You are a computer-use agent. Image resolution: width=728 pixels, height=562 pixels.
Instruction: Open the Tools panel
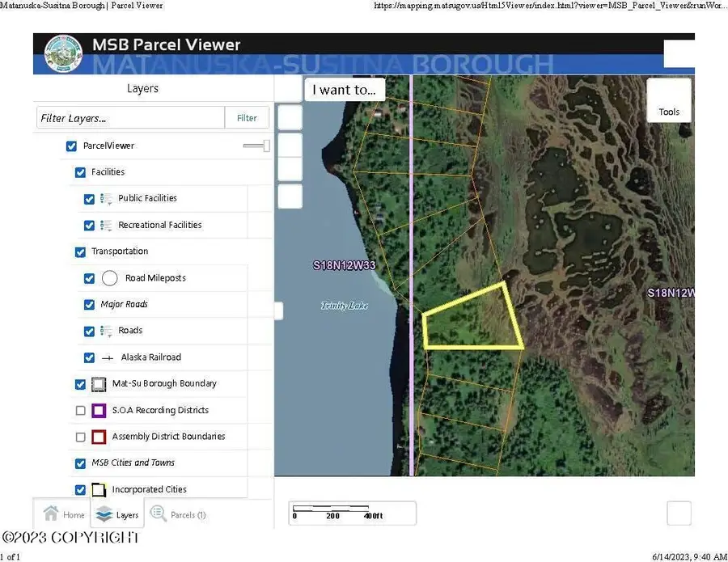tap(668, 100)
